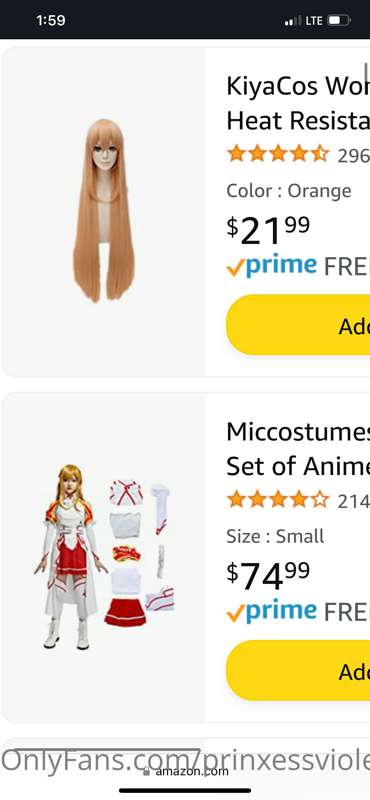Tap the Size : Small option text
This screenshot has height=800, width=370.
click(x=276, y=536)
